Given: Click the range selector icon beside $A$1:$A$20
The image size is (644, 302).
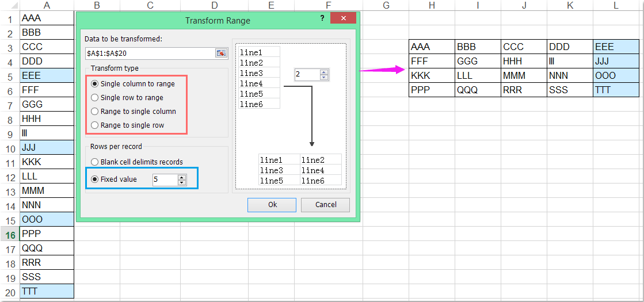Looking at the screenshot, I should click(x=221, y=53).
